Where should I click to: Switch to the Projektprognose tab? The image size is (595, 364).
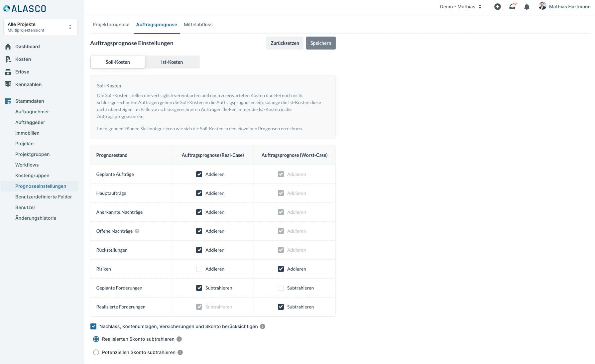[111, 25]
